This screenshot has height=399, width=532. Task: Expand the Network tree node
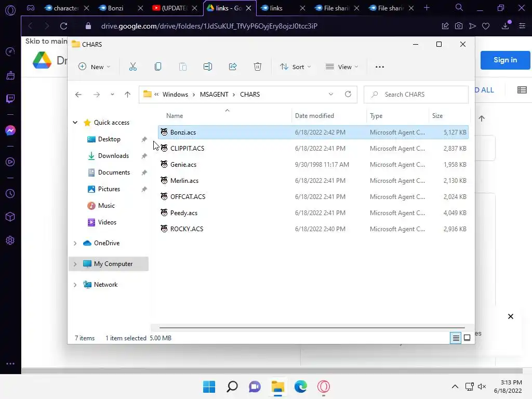[x=75, y=285]
